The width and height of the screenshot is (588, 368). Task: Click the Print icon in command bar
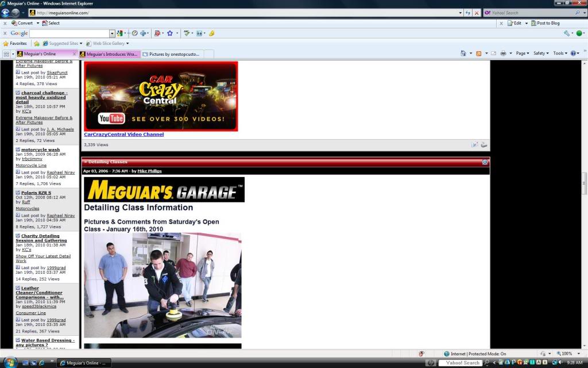click(x=503, y=53)
